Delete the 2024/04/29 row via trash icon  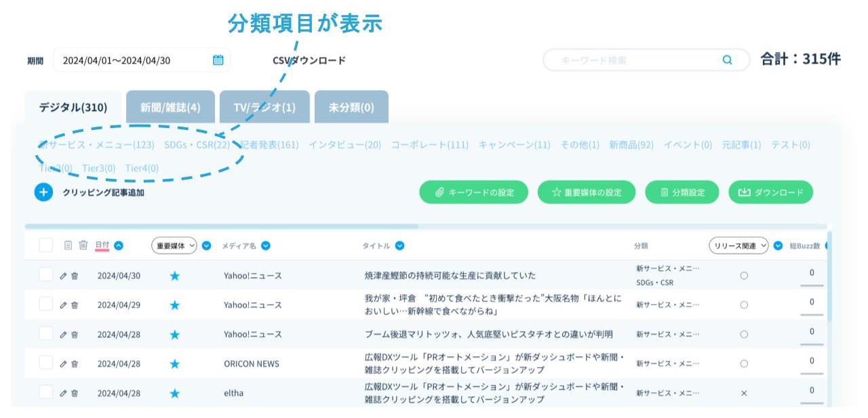click(75, 305)
